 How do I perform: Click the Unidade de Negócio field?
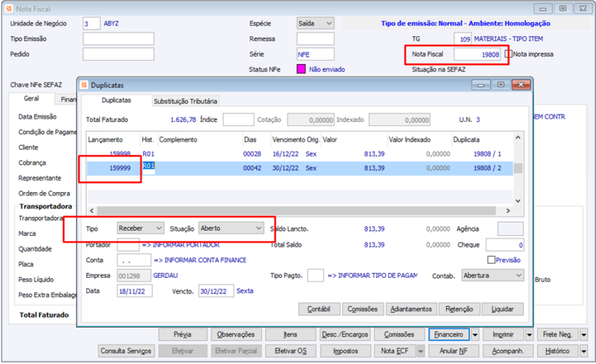click(x=92, y=24)
